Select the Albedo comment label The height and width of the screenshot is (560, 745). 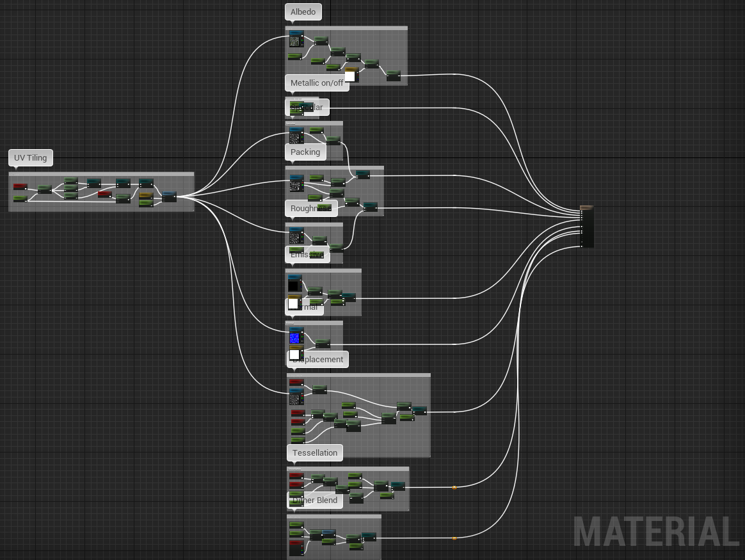[303, 12]
